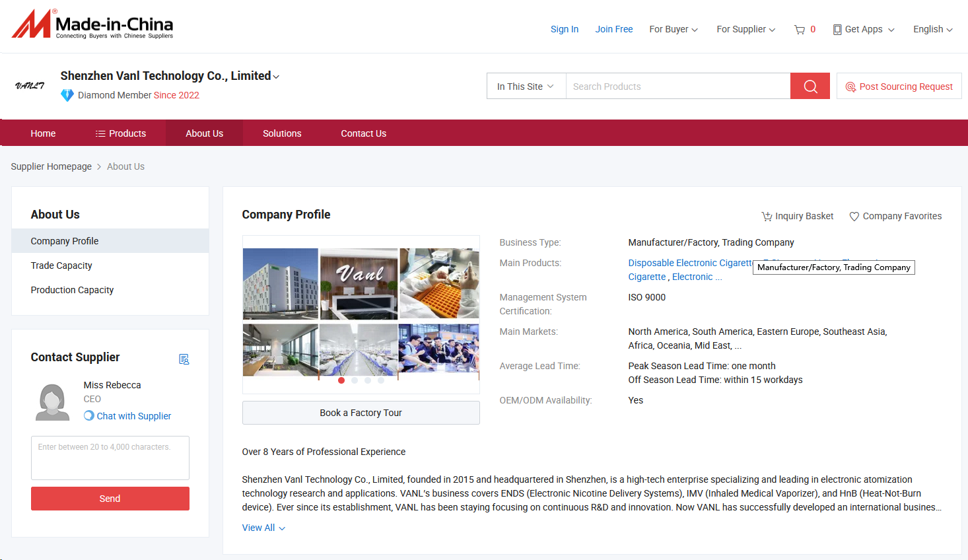Click the Chat with Supplier link
The image size is (968, 560).
(x=133, y=416)
